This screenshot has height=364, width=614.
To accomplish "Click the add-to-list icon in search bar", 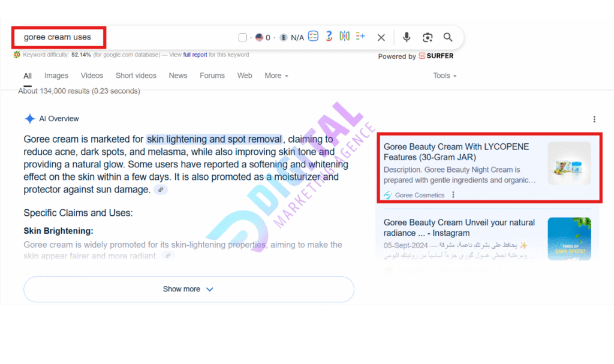I will click(x=360, y=37).
